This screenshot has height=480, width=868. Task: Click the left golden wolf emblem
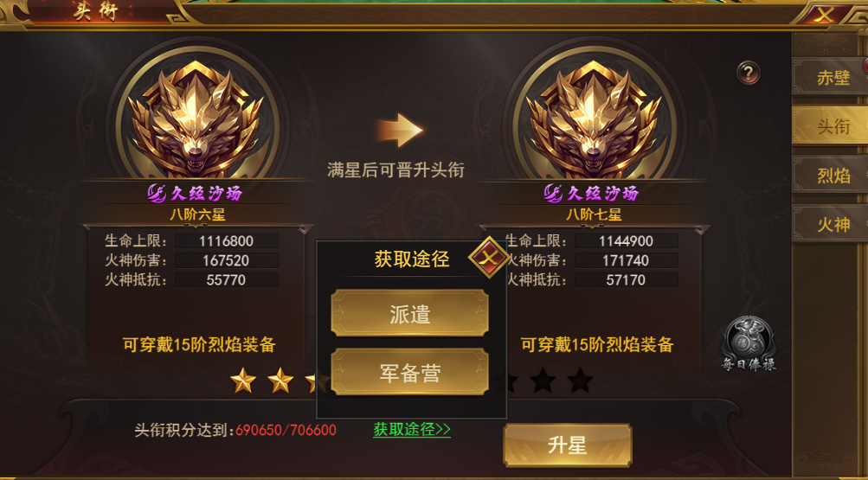(x=196, y=118)
